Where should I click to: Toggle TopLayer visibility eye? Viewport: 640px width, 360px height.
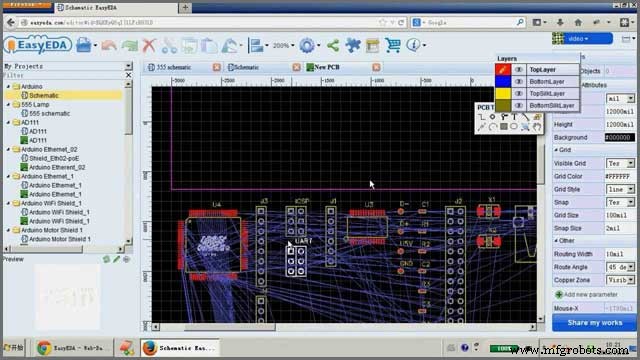tap(519, 70)
